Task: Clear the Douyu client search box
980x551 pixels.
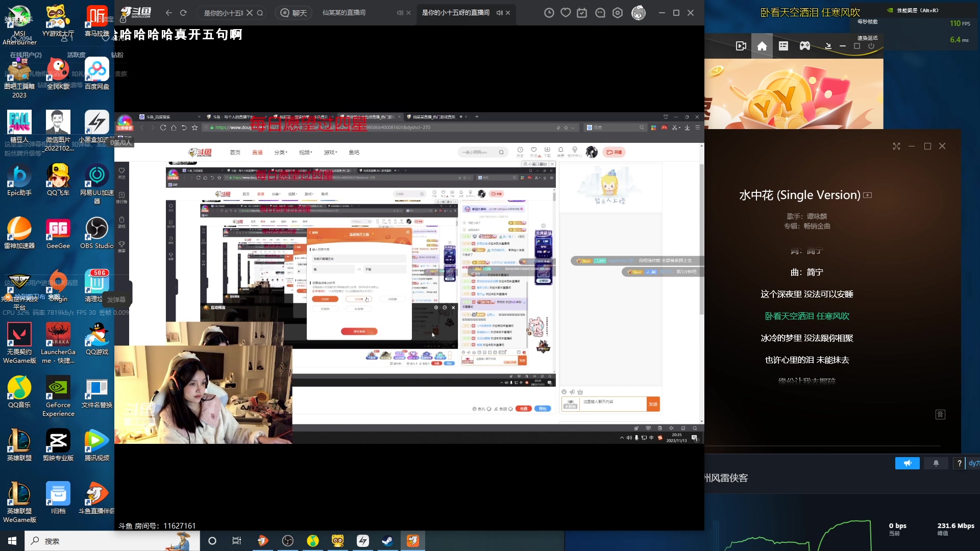Action: coord(250,13)
